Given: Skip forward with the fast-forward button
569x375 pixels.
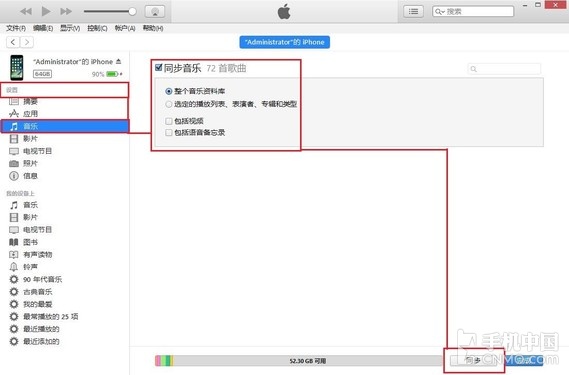Looking at the screenshot, I should (x=66, y=12).
